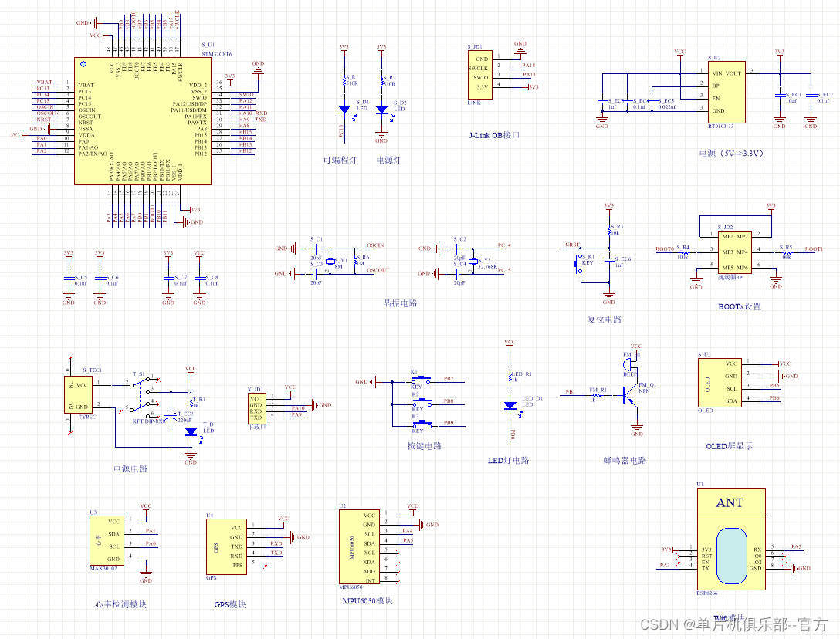Viewport: 840px width, 639px height.
Task: Click the S_D2 power LED diode symbol
Action: pyautogui.click(x=381, y=110)
